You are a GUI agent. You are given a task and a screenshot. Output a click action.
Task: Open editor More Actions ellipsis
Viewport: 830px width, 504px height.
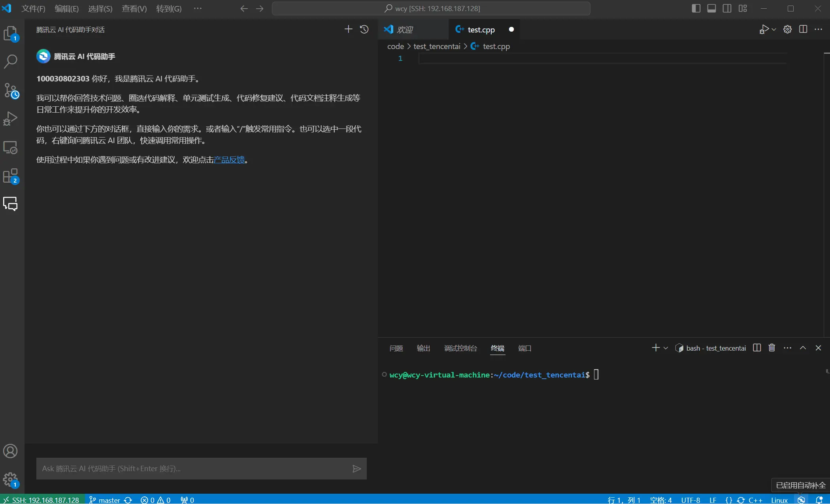click(818, 29)
